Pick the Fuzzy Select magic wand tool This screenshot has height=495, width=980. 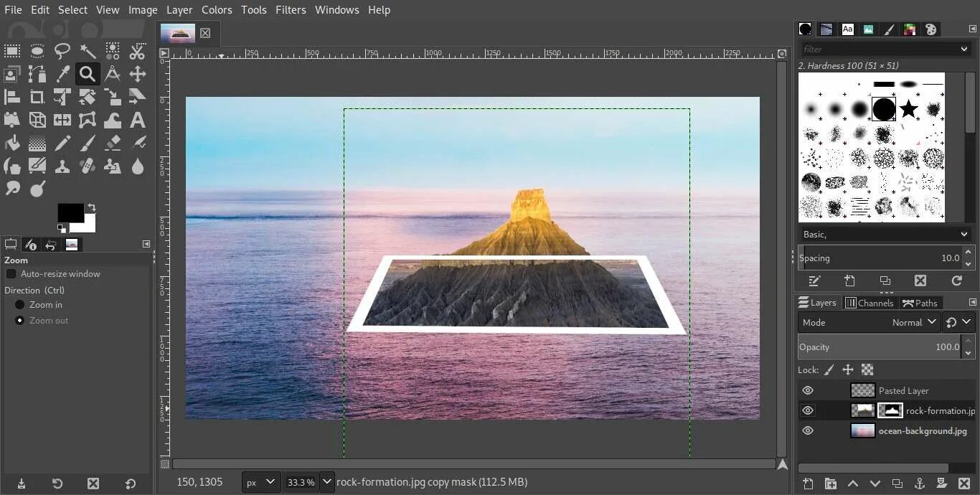pyautogui.click(x=88, y=51)
